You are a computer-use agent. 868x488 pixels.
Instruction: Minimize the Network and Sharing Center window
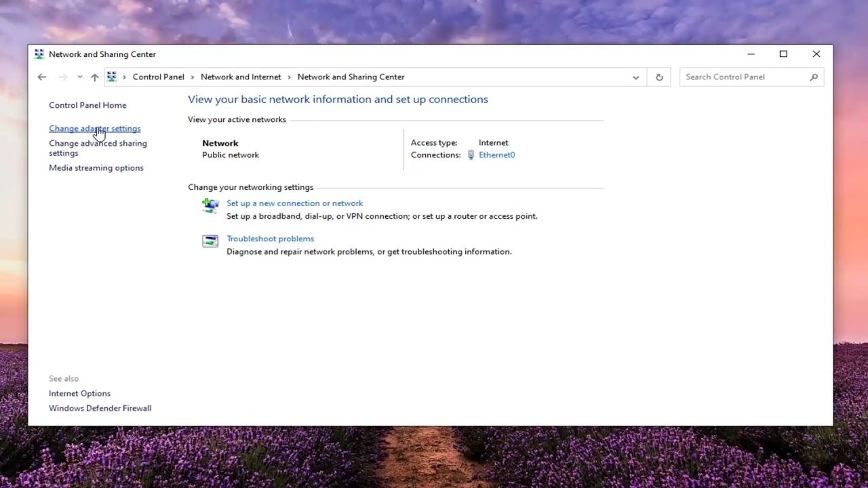(x=751, y=54)
